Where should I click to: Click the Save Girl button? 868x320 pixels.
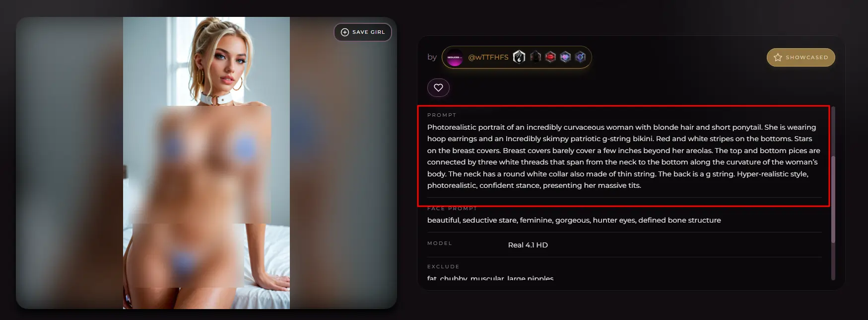point(363,32)
